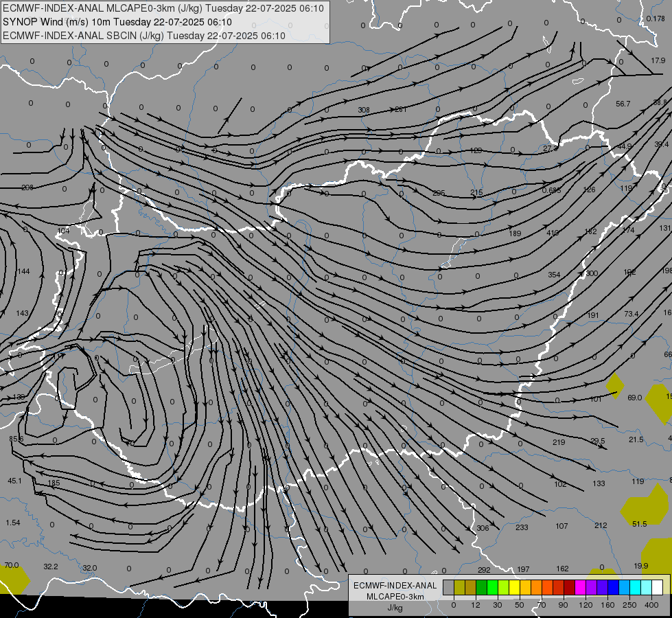
Task: Click the 295 data value
Action: point(439,193)
